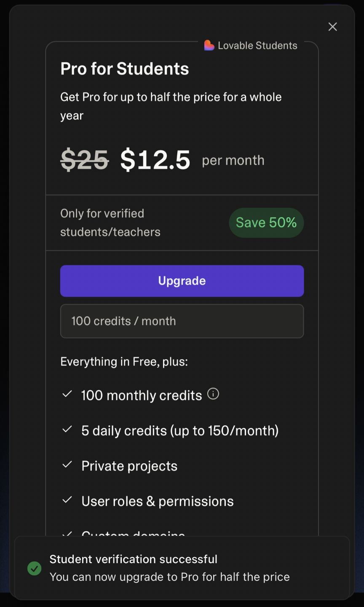The width and height of the screenshot is (364, 607).
Task: Open the 100 credits / month selector
Action: (x=182, y=321)
